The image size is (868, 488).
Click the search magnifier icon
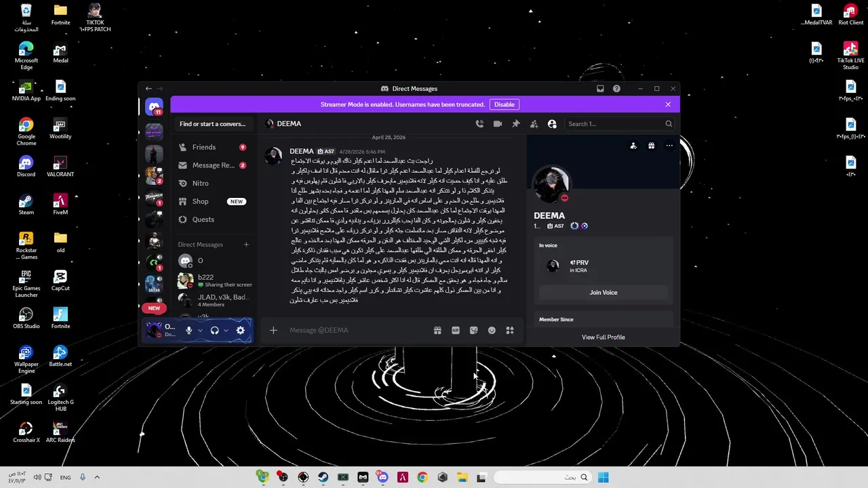coord(669,124)
